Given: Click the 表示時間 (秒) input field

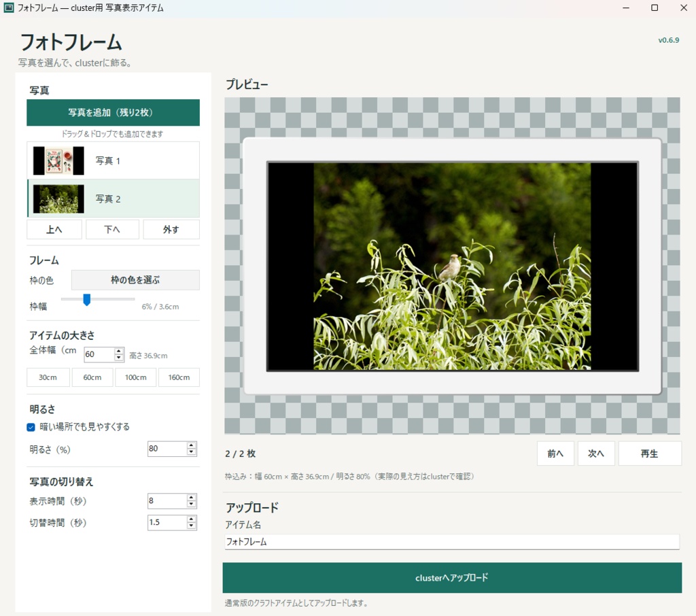Looking at the screenshot, I should pyautogui.click(x=167, y=500).
